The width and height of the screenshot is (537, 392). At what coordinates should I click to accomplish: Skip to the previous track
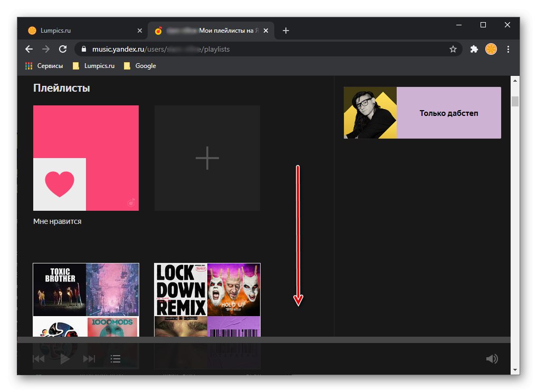point(39,358)
